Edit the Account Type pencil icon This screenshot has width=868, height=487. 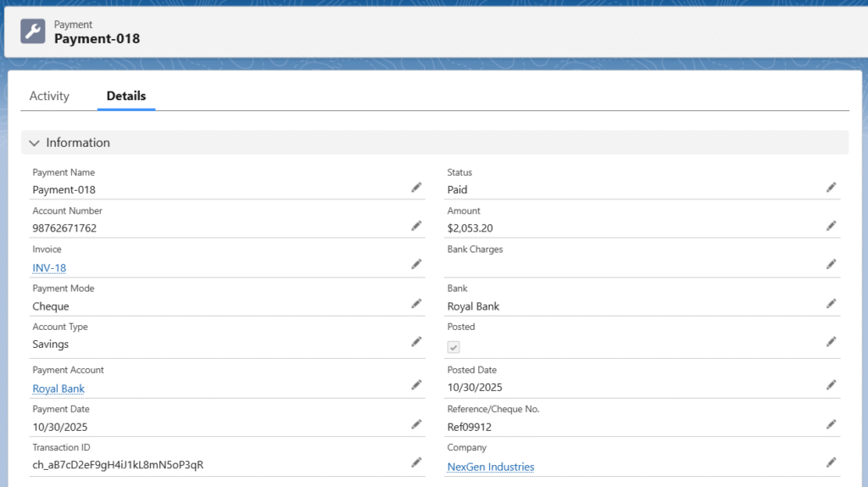(416, 342)
